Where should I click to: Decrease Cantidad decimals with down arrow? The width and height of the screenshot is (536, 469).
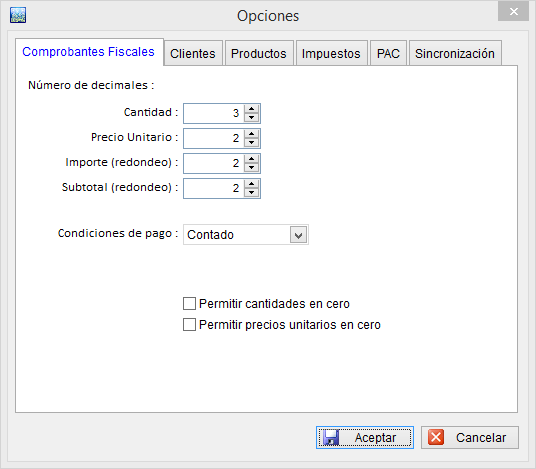tap(252, 117)
